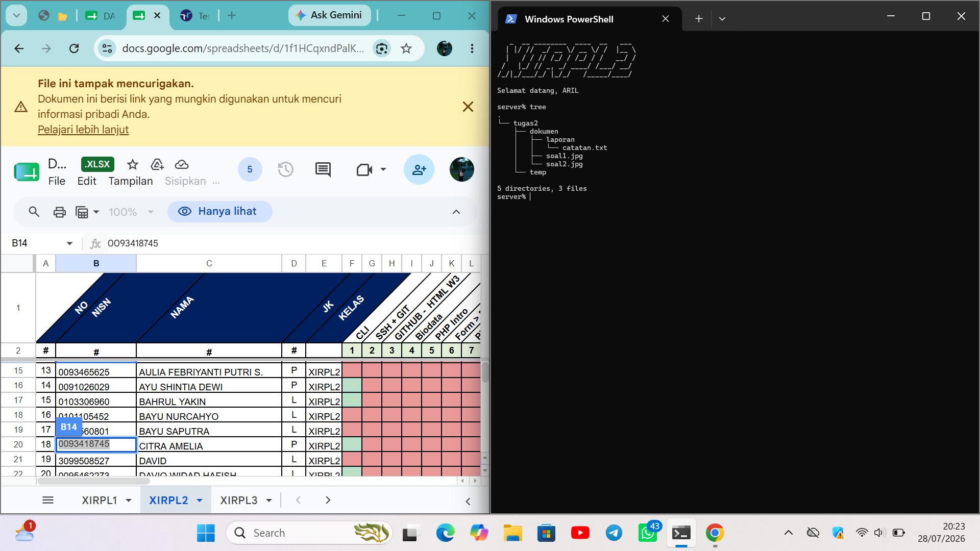The width and height of the screenshot is (980, 551).
Task: Open the site information icon in address bar
Action: point(107,48)
